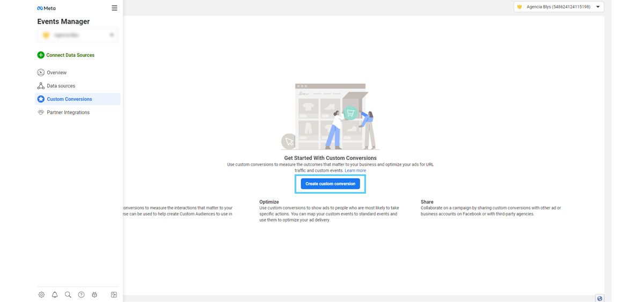Click the custom conversions storefront illustration

(331, 116)
